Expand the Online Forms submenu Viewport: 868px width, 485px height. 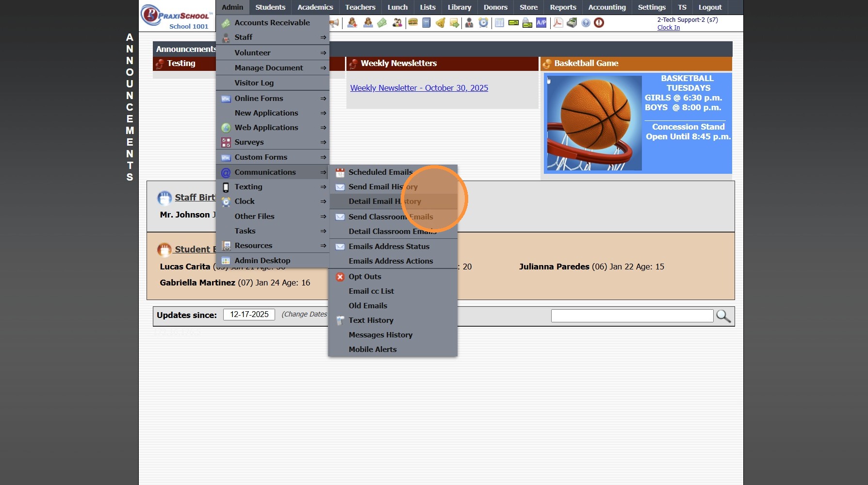tap(273, 99)
